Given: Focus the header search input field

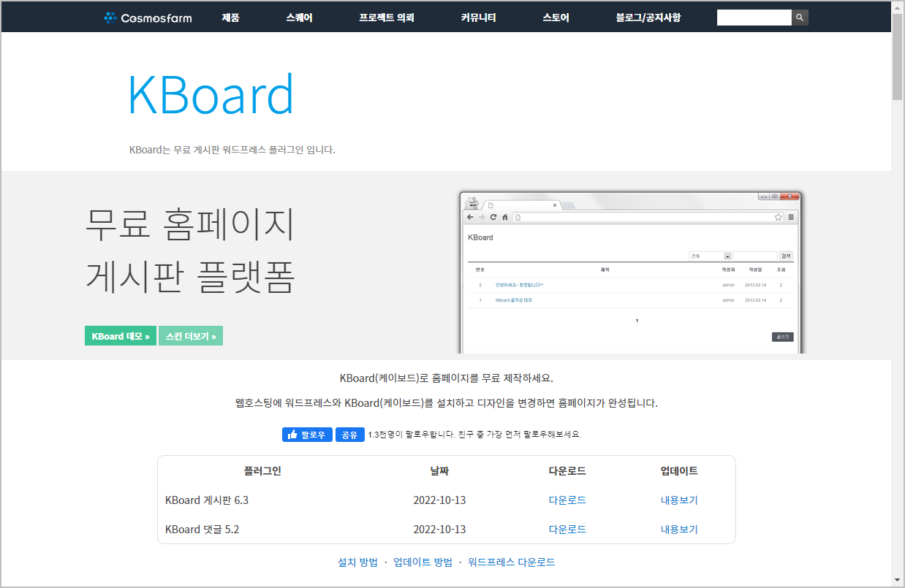Looking at the screenshot, I should 754,18.
